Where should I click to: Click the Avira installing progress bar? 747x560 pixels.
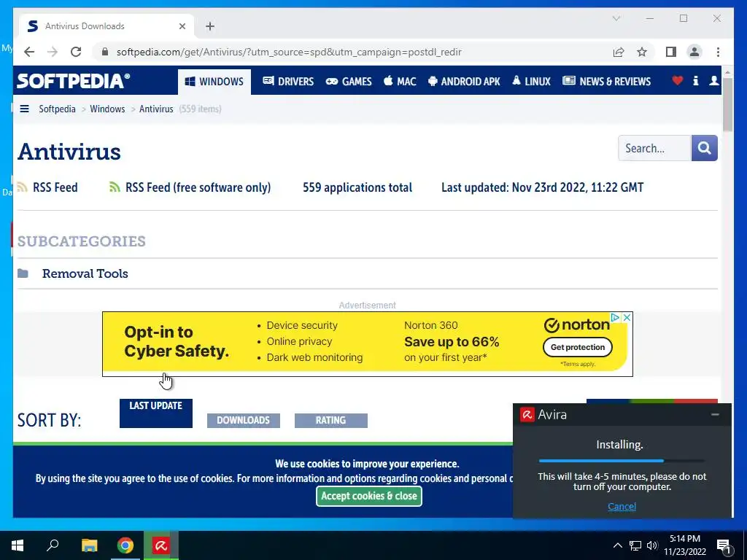pyautogui.click(x=622, y=461)
